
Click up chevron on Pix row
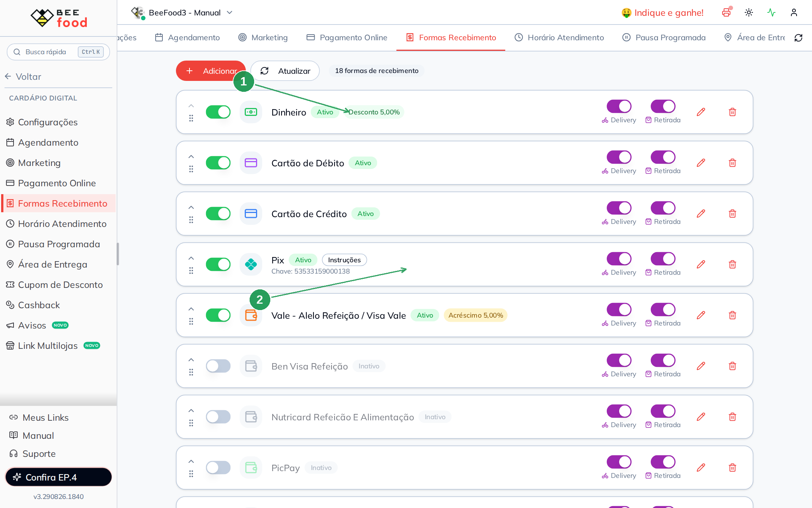[191, 258]
